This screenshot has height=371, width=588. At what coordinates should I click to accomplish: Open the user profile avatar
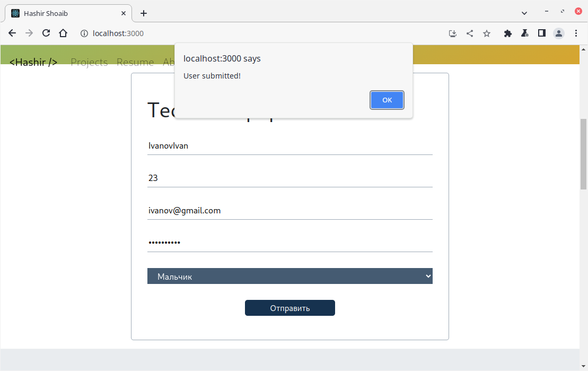pos(559,33)
